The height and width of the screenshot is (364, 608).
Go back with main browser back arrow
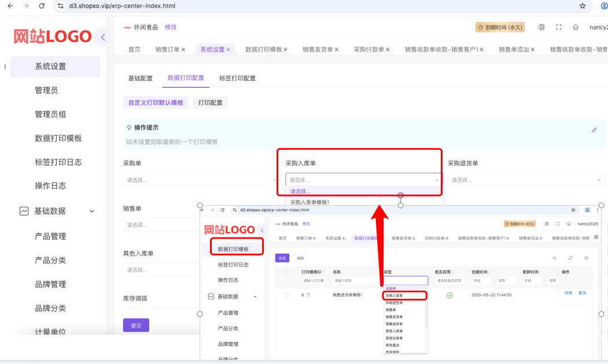tap(10, 6)
